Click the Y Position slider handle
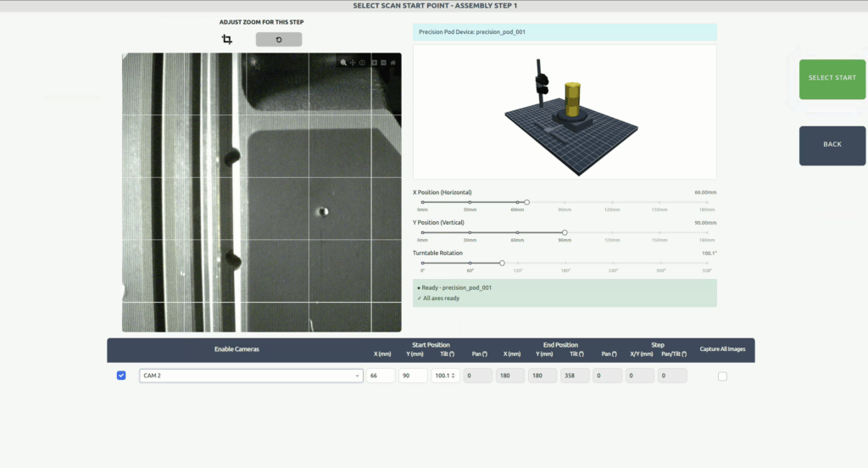 pos(565,232)
